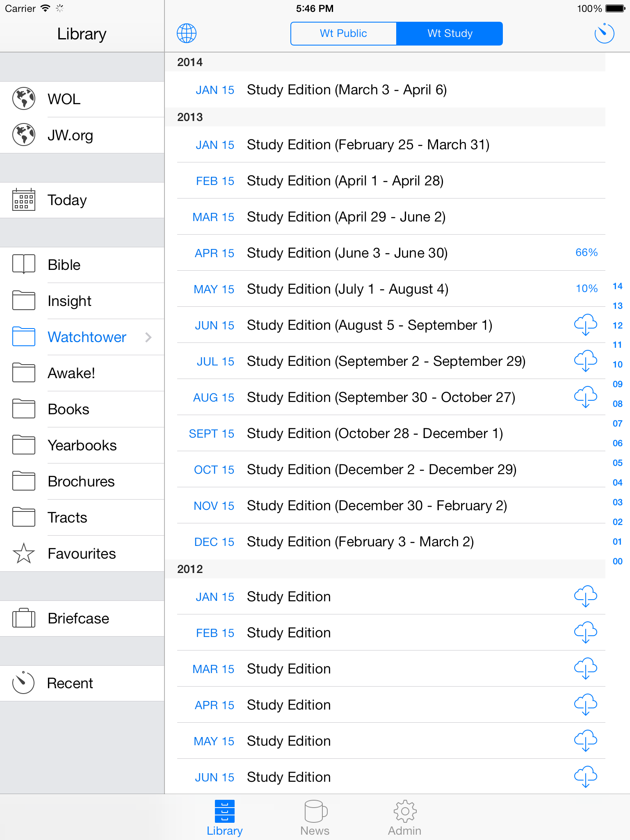Open the Tracts folder icon
Viewport: 630px width, 840px height.
point(24,517)
